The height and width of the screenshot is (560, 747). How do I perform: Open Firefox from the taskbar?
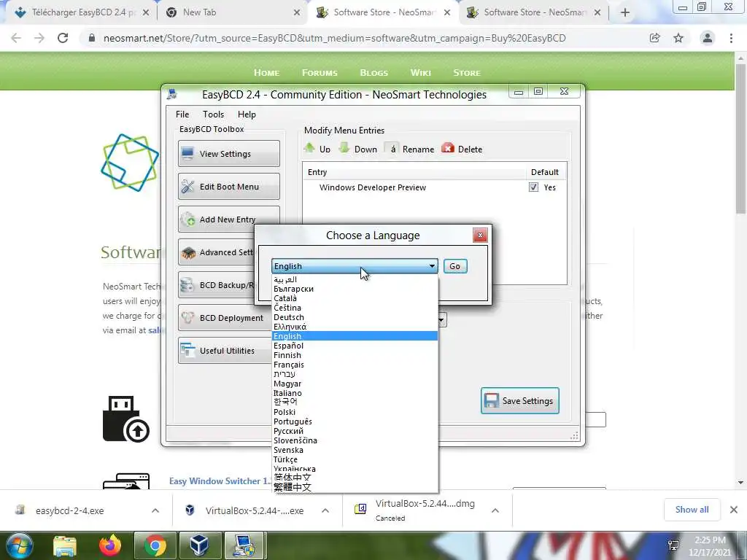point(110,545)
